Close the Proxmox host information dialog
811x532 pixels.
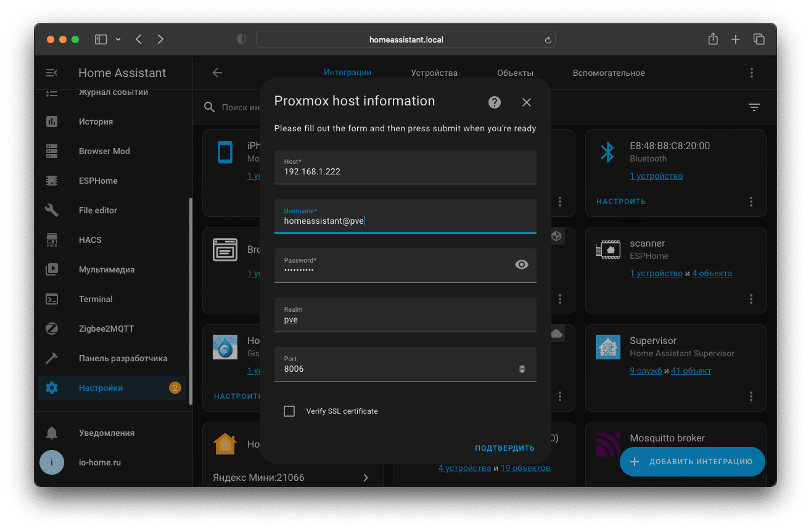pos(526,102)
